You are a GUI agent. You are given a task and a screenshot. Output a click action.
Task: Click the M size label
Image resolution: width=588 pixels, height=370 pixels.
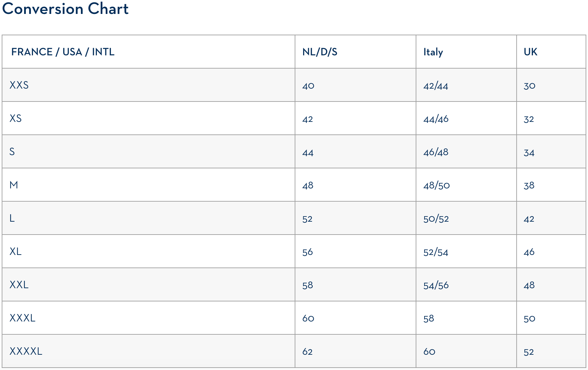[x=14, y=185]
